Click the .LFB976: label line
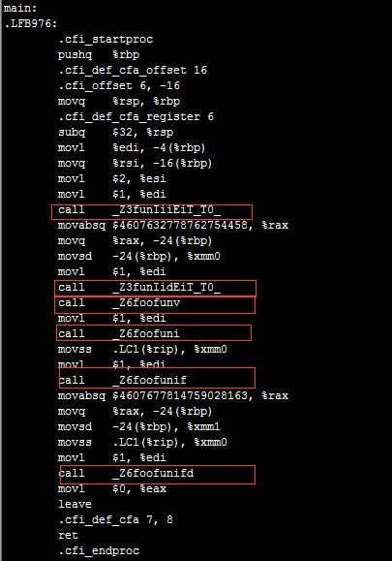 point(31,23)
